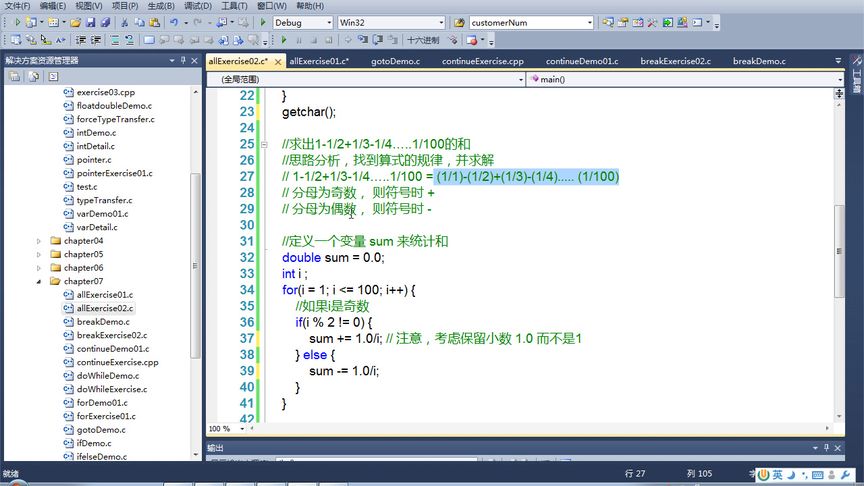Image resolution: width=864 pixels, height=486 pixels.
Task: Click the Copy icon in toolbar
Action: [139, 23]
